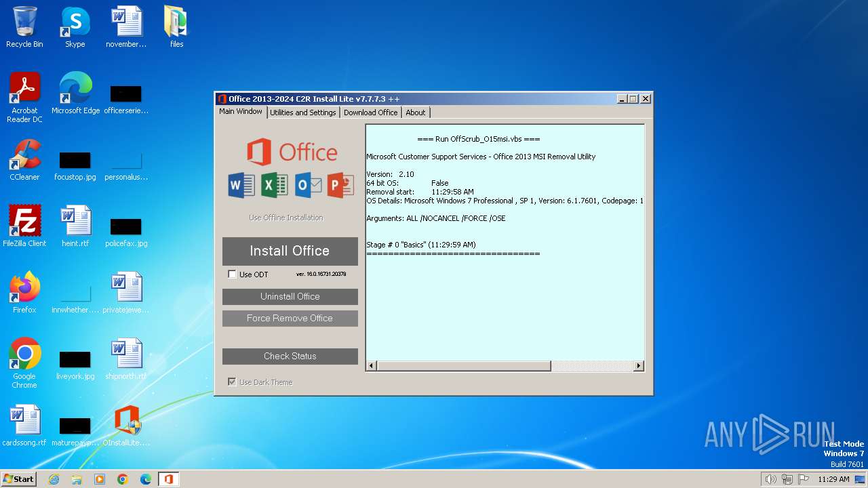868x488 pixels.
Task: Launch Skype from the desktop
Action: tap(75, 27)
